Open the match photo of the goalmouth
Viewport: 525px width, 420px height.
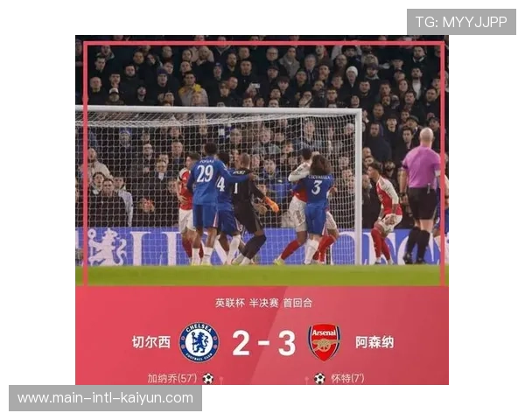tap(262, 161)
